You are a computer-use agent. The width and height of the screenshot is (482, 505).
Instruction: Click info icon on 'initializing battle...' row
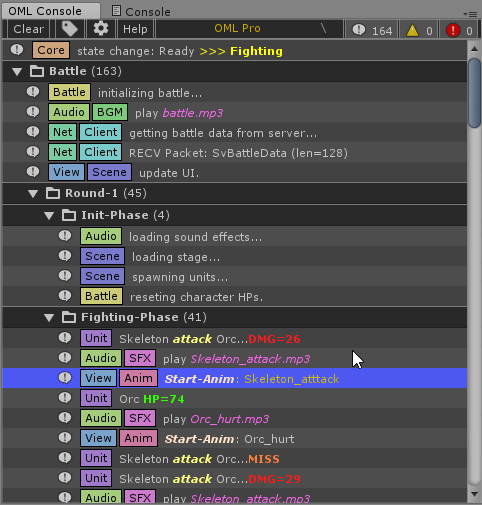click(33, 92)
